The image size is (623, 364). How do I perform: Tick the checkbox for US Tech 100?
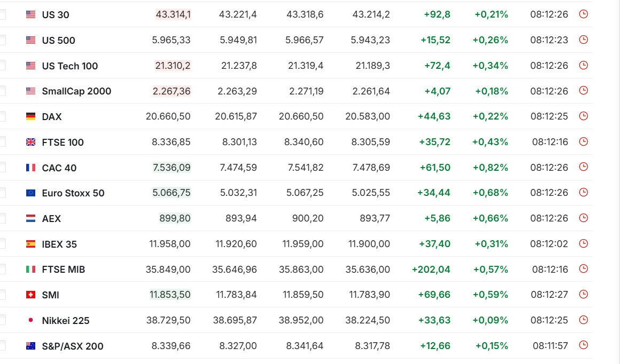[x=2, y=66]
